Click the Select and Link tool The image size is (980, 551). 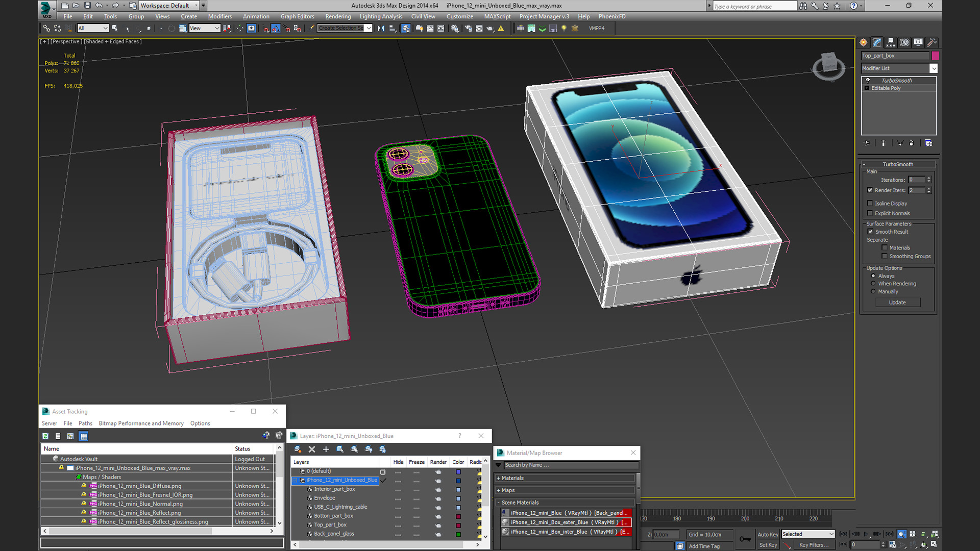click(46, 29)
